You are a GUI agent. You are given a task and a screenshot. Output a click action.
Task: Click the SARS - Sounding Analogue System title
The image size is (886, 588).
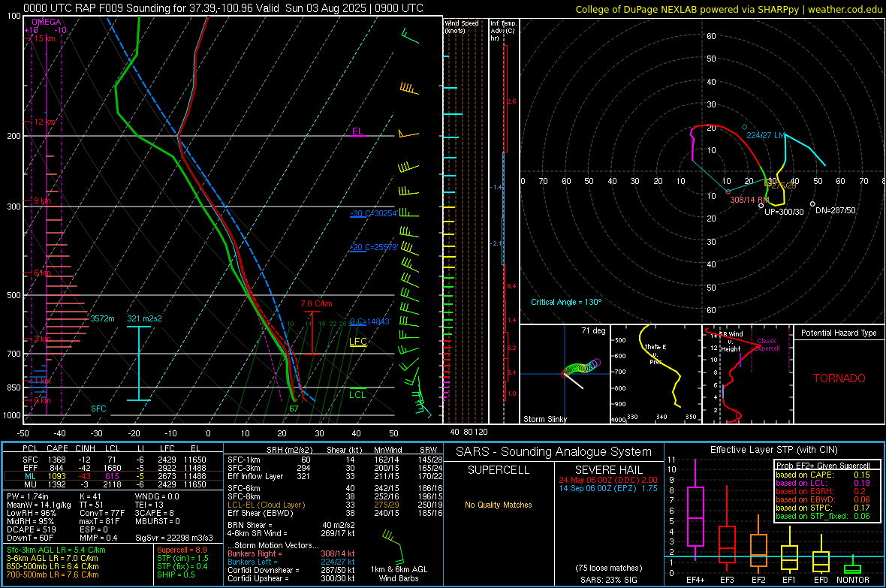click(554, 452)
